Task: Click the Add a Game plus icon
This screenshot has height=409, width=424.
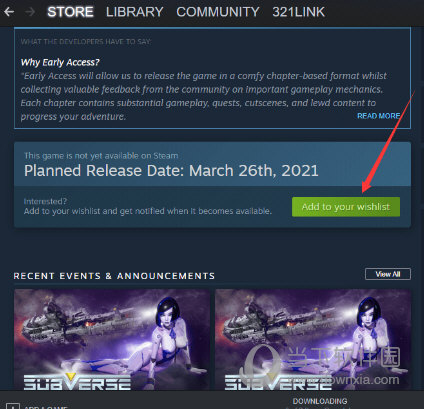Action: (x=13, y=406)
